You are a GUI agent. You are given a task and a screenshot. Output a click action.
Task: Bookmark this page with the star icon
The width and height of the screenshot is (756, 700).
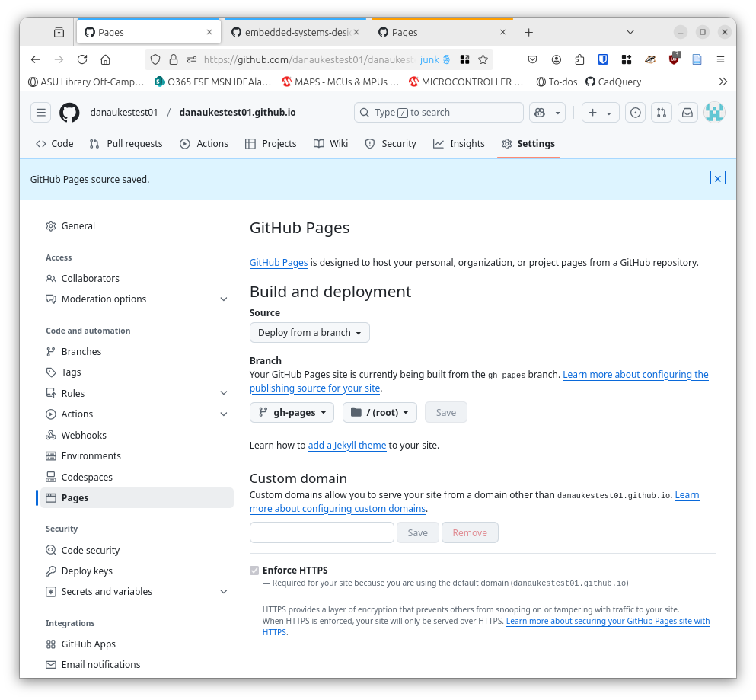coord(483,59)
